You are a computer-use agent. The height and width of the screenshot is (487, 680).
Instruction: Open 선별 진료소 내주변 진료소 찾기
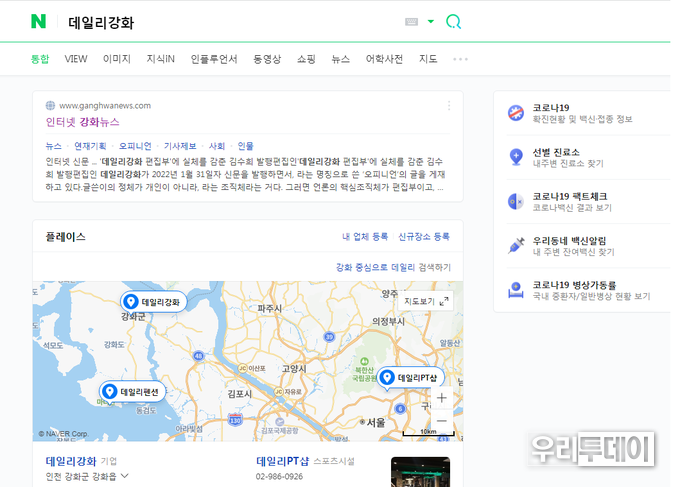tap(568, 157)
